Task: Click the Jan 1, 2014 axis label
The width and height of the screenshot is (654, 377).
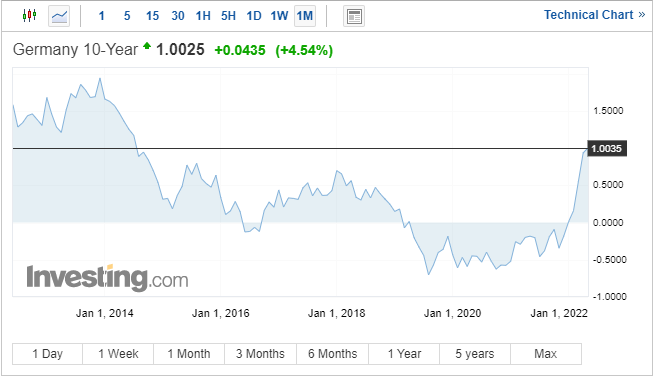Action: [x=105, y=313]
